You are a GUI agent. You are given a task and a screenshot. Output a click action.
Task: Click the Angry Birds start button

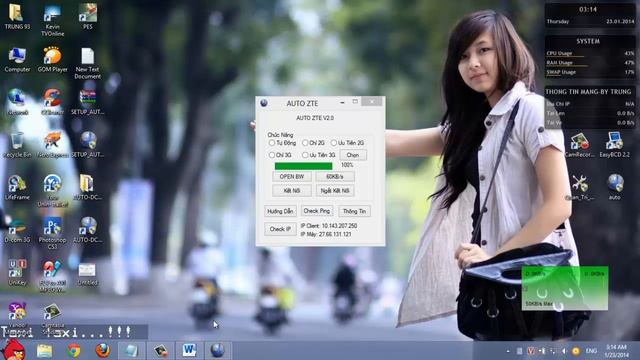click(x=13, y=350)
